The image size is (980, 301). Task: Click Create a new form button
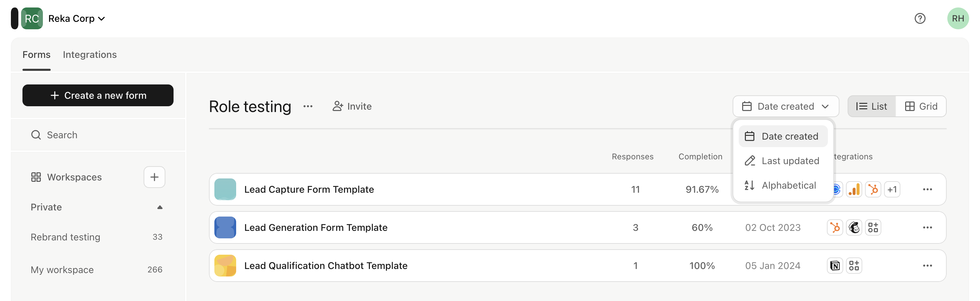point(98,96)
